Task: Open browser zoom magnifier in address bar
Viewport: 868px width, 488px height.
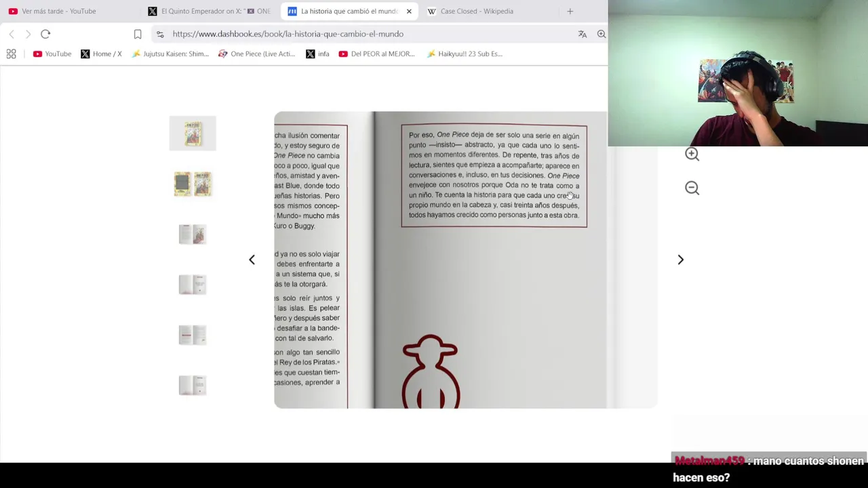Action: pos(601,34)
